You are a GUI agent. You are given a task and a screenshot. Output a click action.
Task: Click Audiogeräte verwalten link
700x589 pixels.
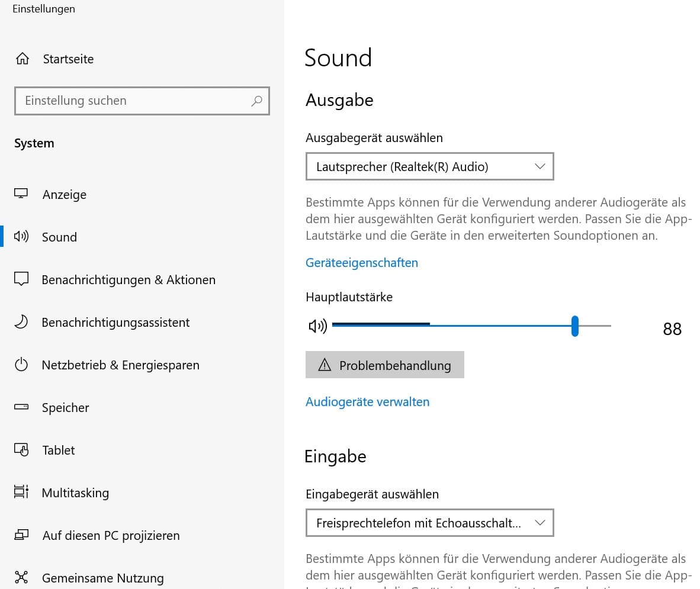point(367,401)
